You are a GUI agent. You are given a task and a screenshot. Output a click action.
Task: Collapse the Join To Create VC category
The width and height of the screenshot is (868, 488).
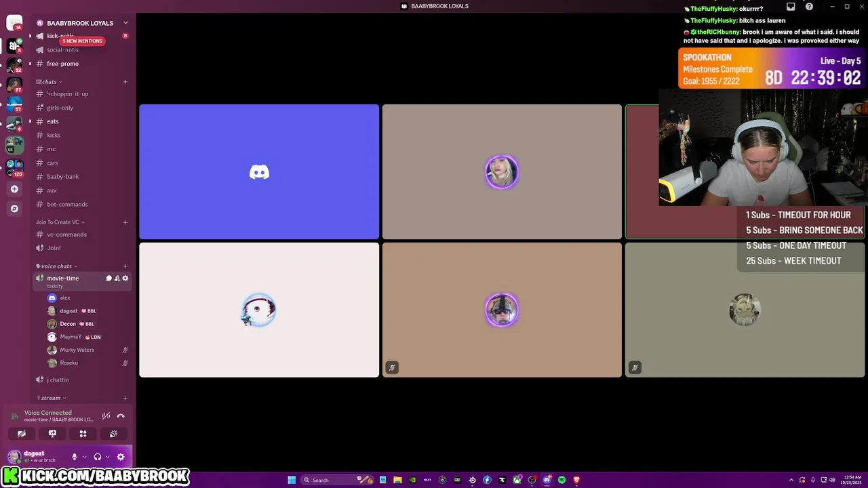click(60, 222)
